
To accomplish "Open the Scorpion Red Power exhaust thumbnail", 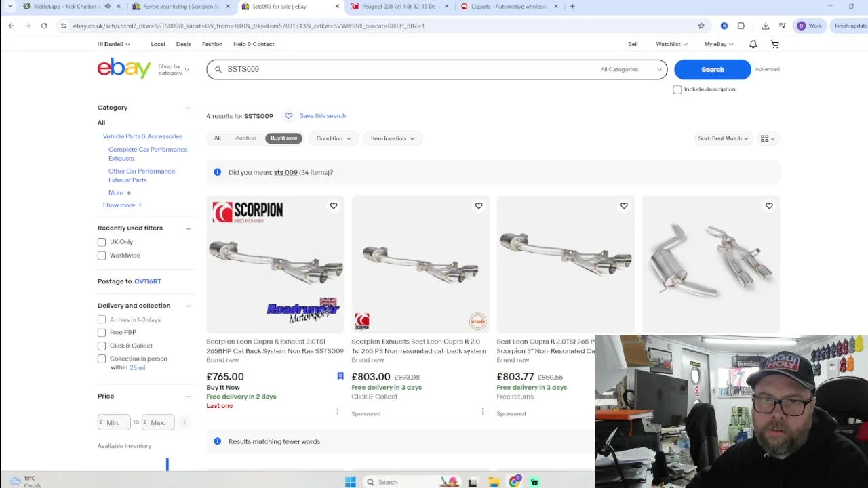I will (x=275, y=264).
